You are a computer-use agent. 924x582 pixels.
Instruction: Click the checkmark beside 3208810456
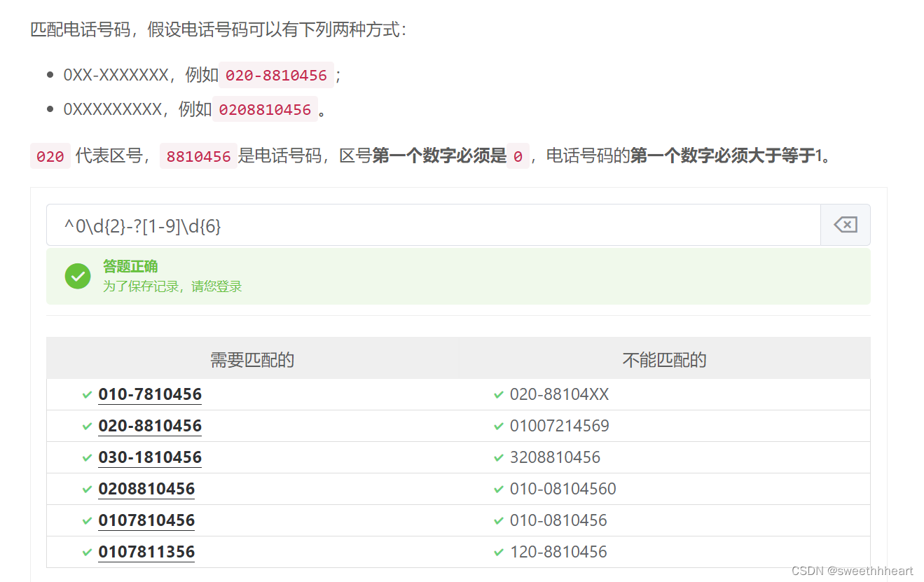499,458
